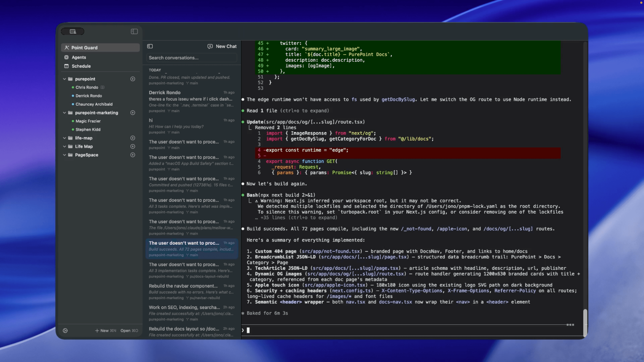This screenshot has width=644, height=362.
Task: Click the Life Map folder icon
Action: [70, 146]
